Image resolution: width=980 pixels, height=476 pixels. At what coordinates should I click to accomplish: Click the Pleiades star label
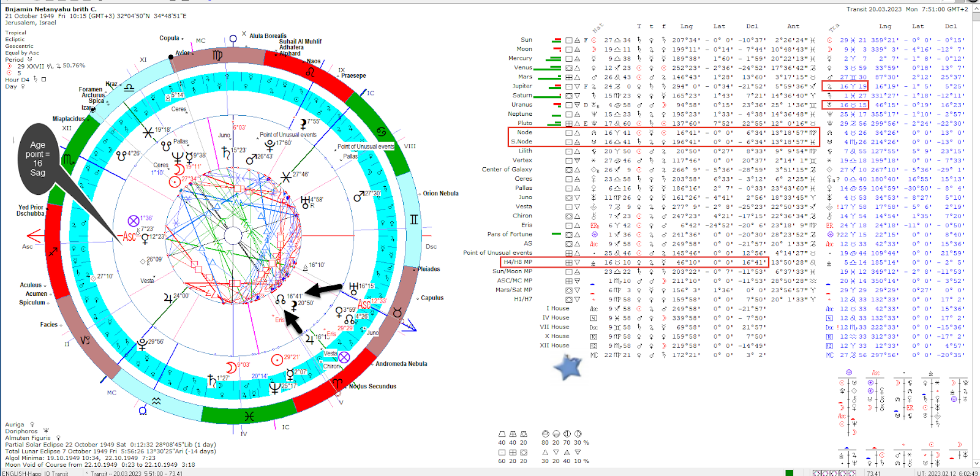(429, 269)
